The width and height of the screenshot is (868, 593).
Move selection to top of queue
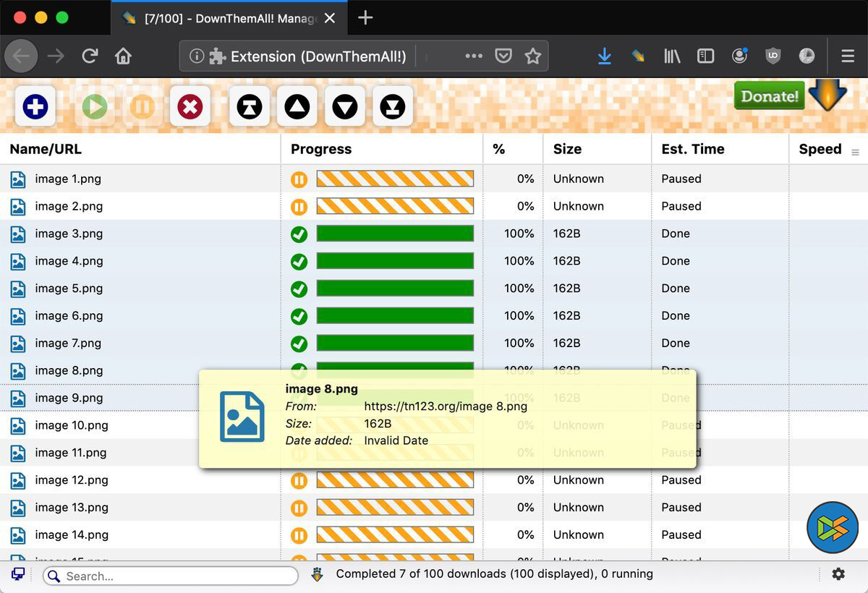click(249, 107)
